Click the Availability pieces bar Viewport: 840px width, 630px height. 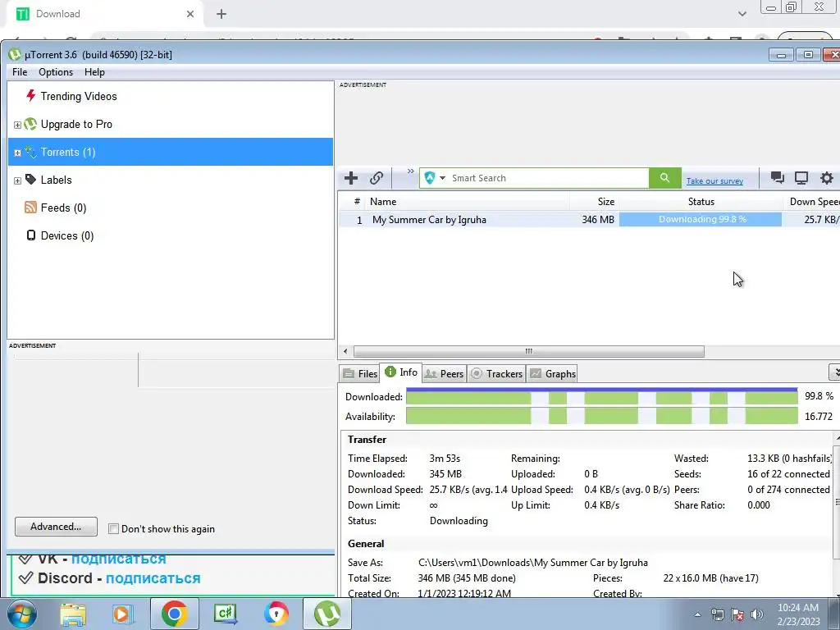tap(601, 416)
